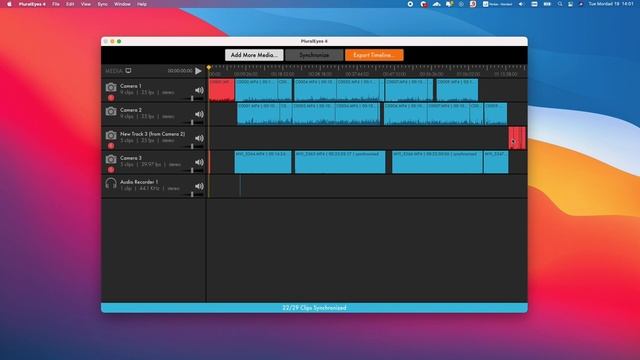Select the last blue clip in Camera 2
Image resolution: width=640 pixels, height=360 pixels.
coord(496,114)
